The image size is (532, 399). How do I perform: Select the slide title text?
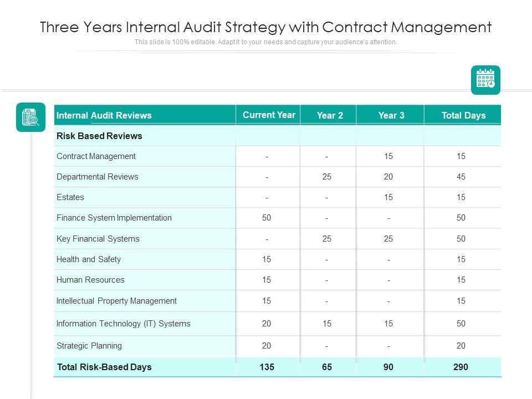[x=265, y=27]
